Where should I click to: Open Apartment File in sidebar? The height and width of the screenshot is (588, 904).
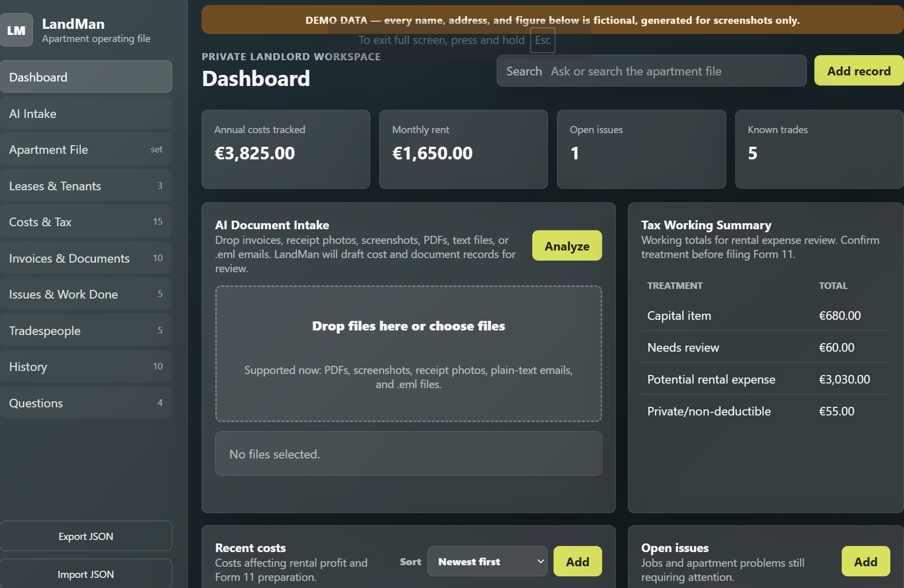[86, 149]
